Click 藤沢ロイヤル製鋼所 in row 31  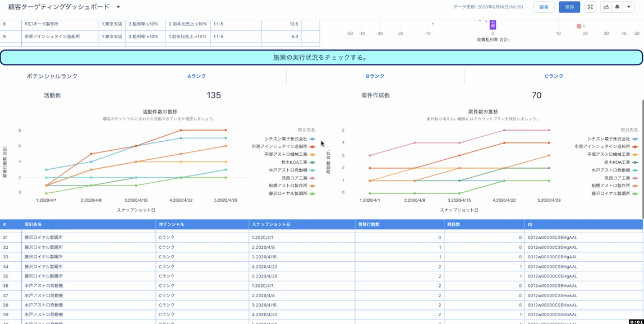coord(44,237)
